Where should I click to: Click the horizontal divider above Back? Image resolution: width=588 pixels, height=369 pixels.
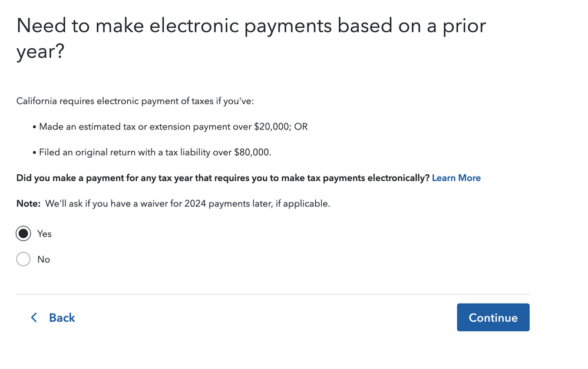coord(273,294)
